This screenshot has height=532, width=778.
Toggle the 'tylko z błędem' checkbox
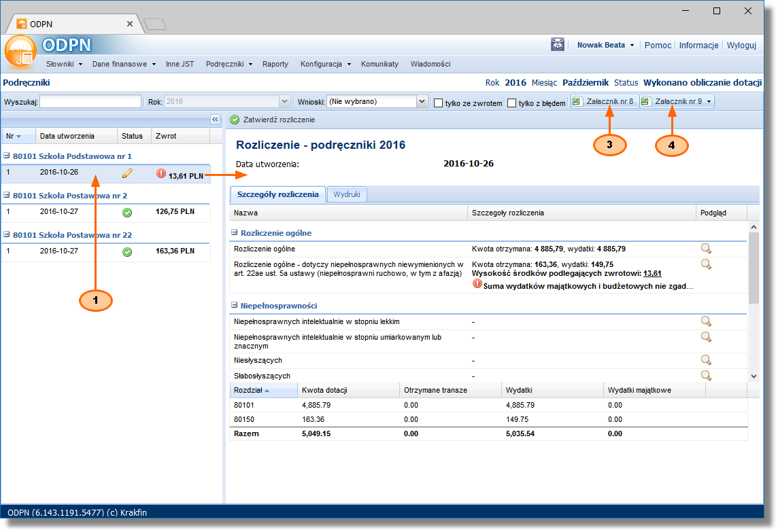(511, 103)
